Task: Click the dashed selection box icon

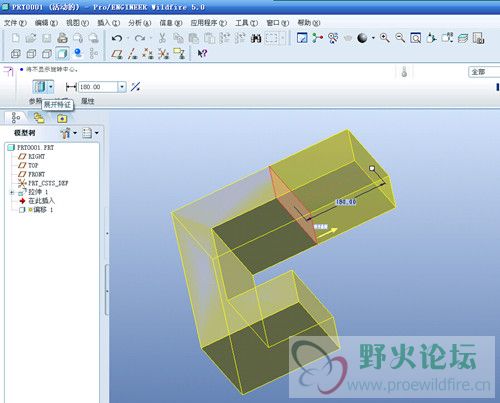Action: (x=271, y=38)
